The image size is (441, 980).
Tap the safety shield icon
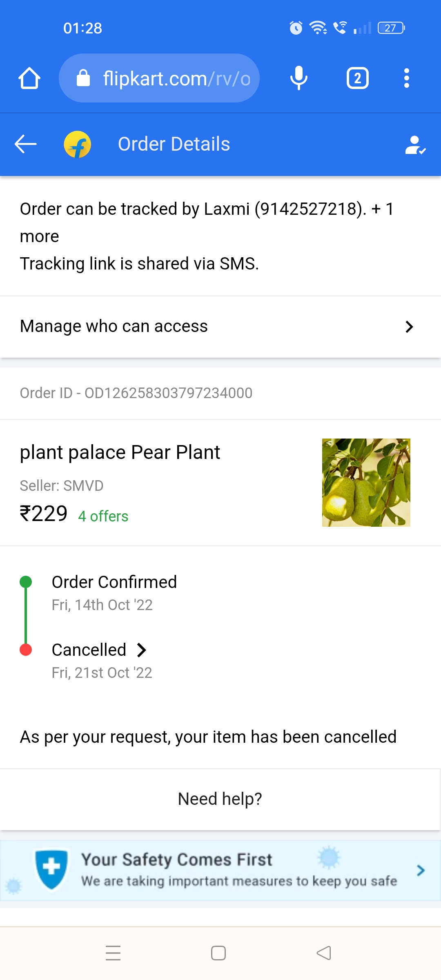click(51, 870)
